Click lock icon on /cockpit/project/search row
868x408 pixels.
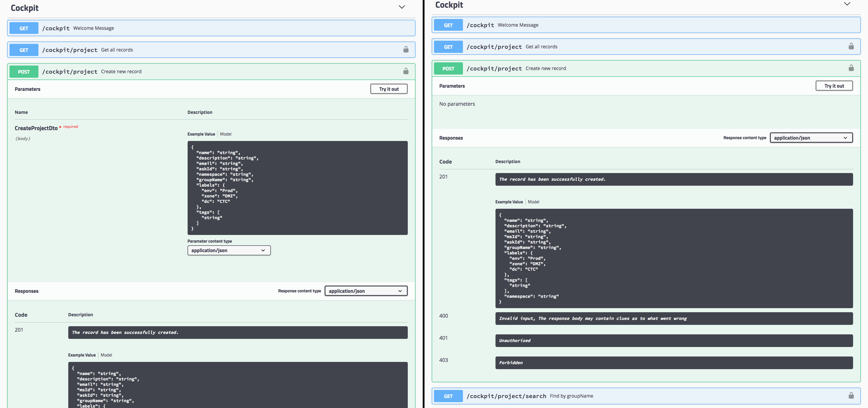coord(851,396)
